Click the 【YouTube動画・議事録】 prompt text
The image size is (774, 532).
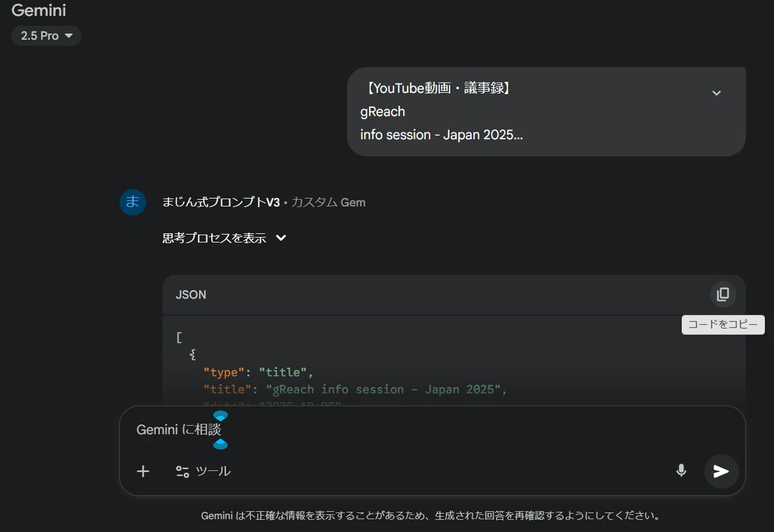(437, 89)
